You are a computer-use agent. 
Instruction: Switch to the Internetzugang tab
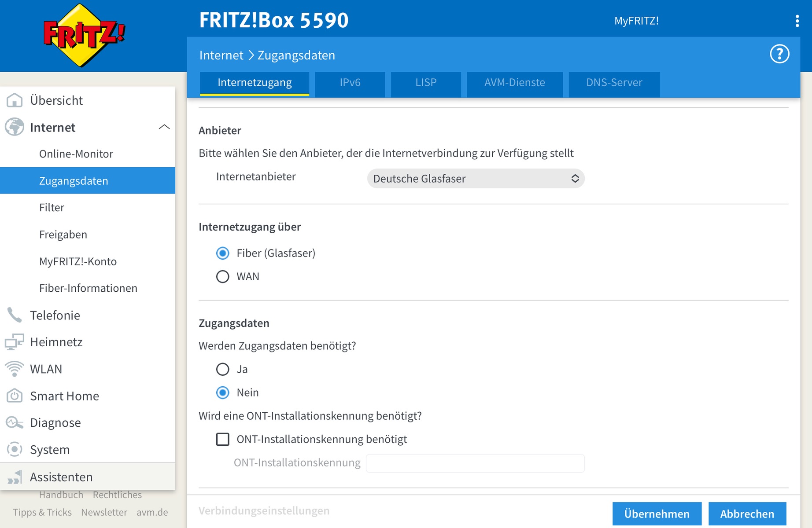tap(255, 83)
